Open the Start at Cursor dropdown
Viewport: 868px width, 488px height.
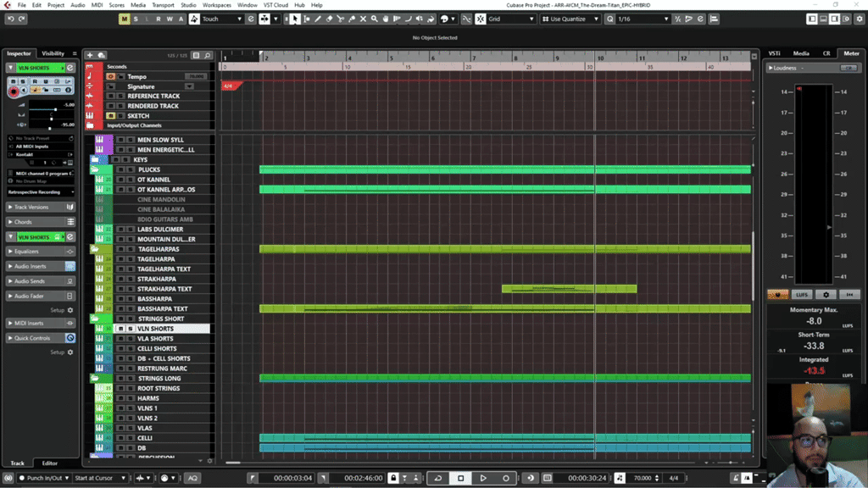pos(100,478)
